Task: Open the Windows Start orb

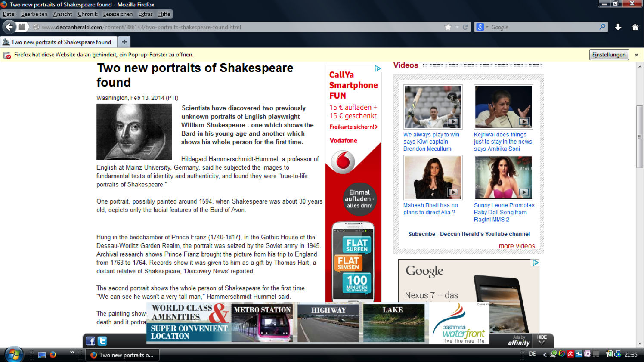Action: [14, 354]
